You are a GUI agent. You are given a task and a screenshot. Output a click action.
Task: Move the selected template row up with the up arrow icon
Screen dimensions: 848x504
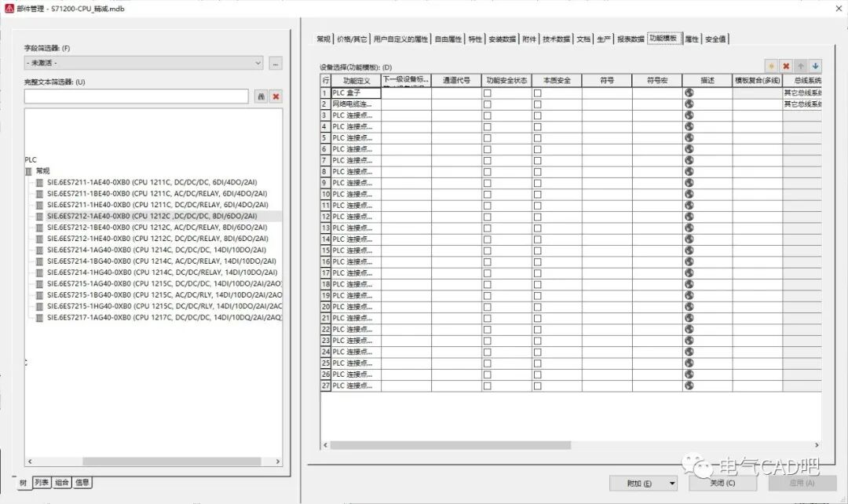(800, 66)
